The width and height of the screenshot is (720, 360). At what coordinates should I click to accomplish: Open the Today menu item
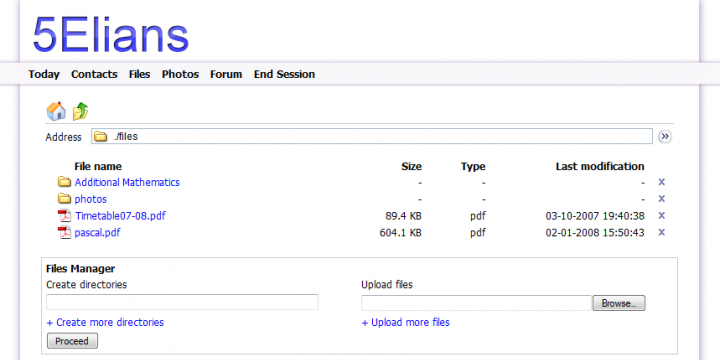tap(44, 74)
